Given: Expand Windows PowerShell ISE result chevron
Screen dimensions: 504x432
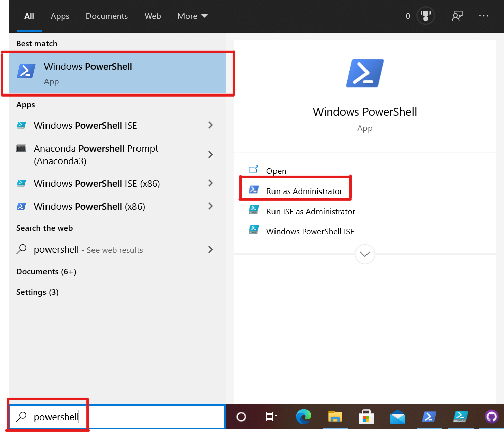Looking at the screenshot, I should pos(210,125).
